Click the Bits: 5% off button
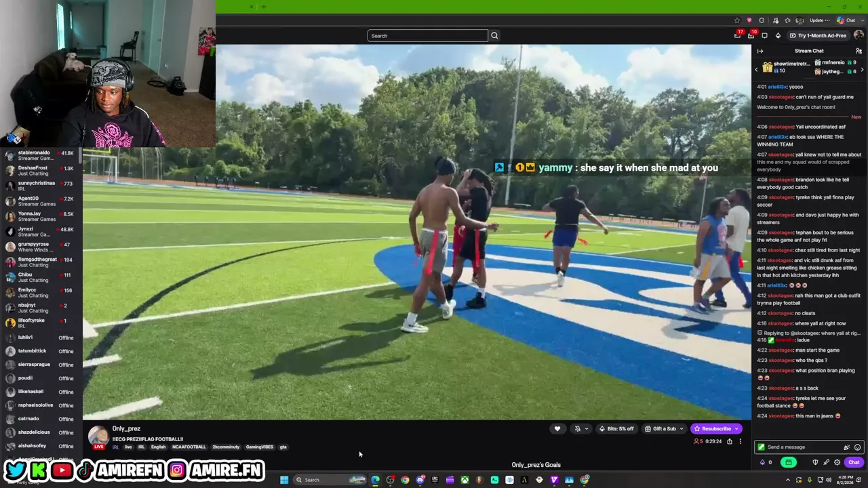868x488 pixels. [x=616, y=428]
